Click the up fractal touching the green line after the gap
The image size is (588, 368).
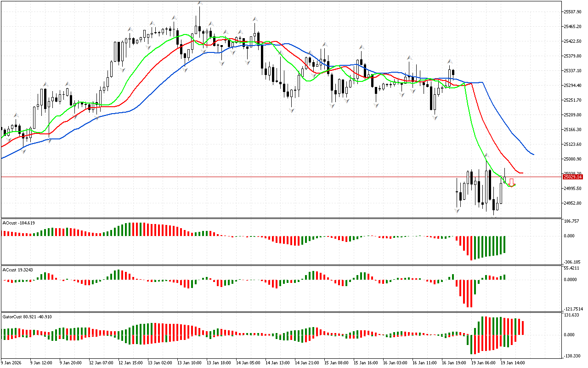(x=486, y=156)
